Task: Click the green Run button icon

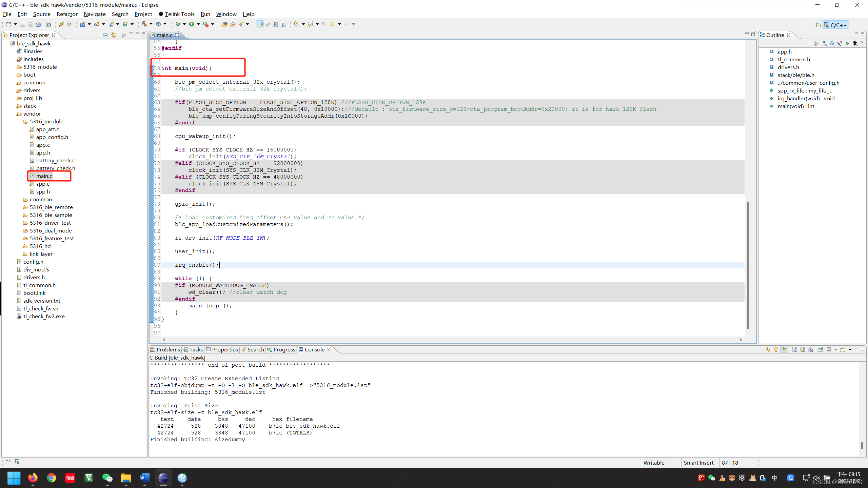Action: (192, 24)
